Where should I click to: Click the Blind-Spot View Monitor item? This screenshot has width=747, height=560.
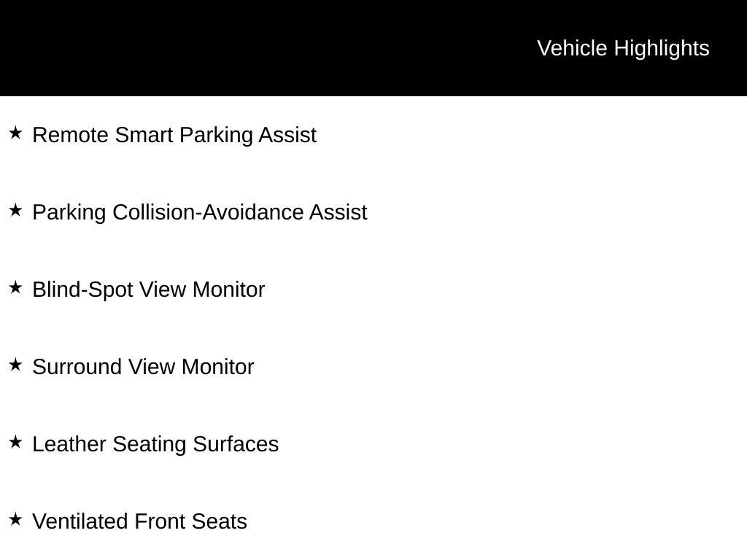149,289
